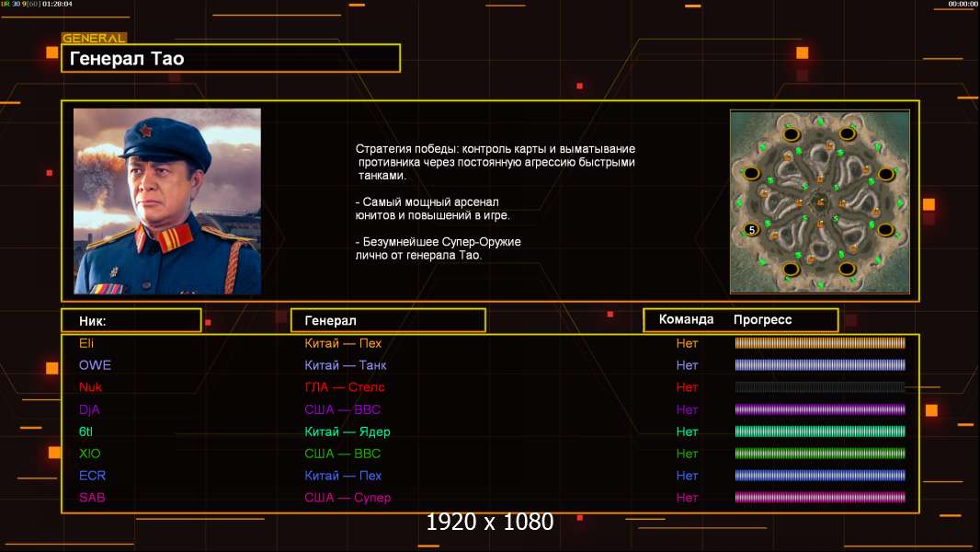
Task: Select player nickname XIO
Action: point(89,454)
